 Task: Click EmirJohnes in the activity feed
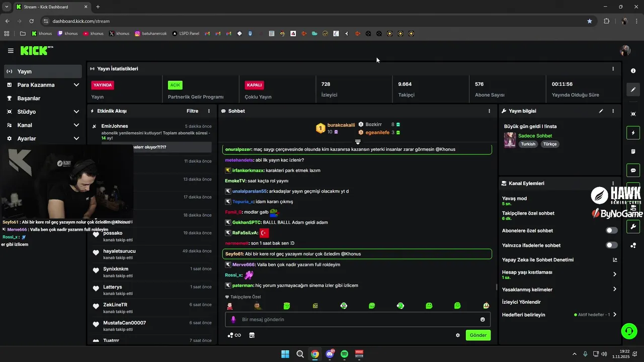point(115,126)
